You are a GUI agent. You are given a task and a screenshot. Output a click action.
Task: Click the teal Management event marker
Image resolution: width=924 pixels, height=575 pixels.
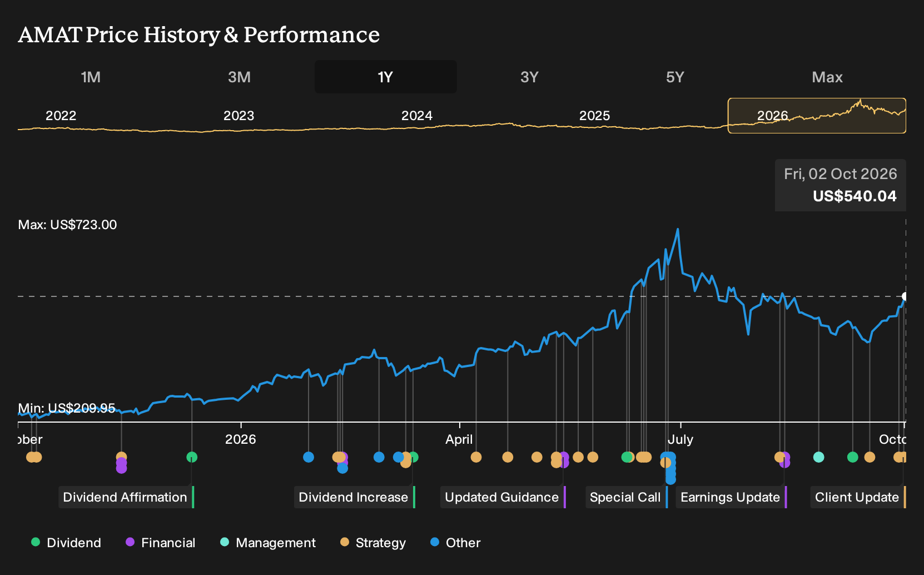coord(818,457)
